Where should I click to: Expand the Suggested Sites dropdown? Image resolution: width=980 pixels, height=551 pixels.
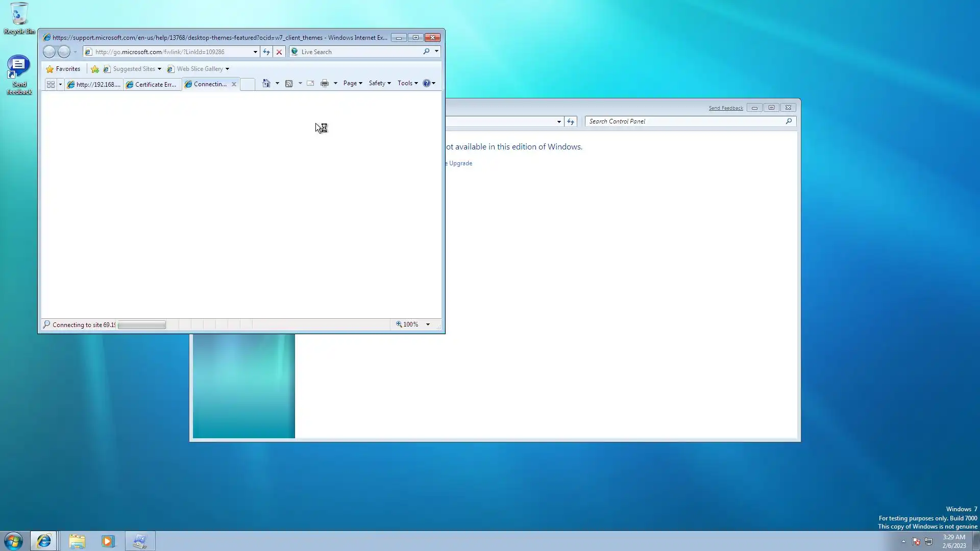[x=159, y=69]
